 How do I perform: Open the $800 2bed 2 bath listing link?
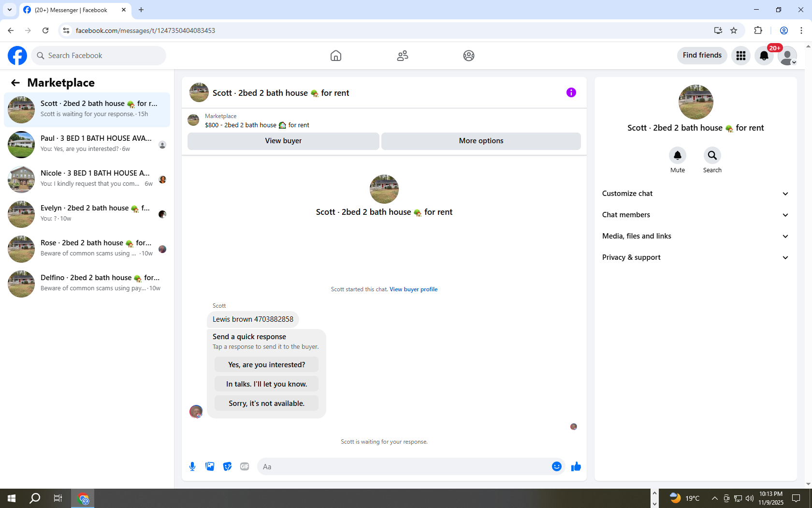pyautogui.click(x=257, y=125)
